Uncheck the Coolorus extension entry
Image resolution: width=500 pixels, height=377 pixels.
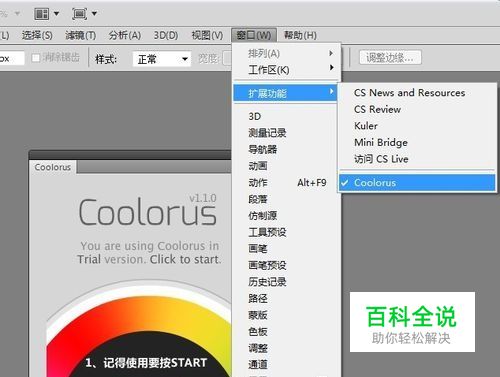pos(417,183)
